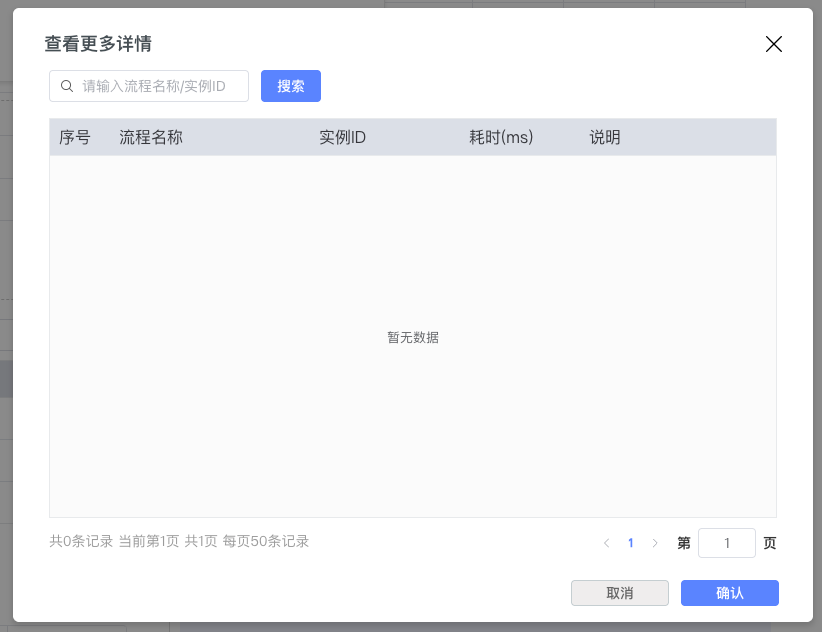This screenshot has width=822, height=632.
Task: Sort by the 流程名称 column header
Action: pyautogui.click(x=151, y=138)
